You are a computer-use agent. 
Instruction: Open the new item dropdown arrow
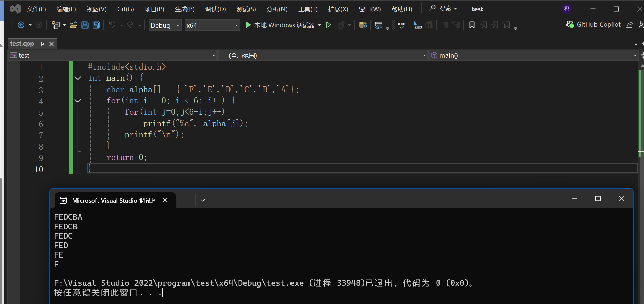pyautogui.click(x=64, y=25)
